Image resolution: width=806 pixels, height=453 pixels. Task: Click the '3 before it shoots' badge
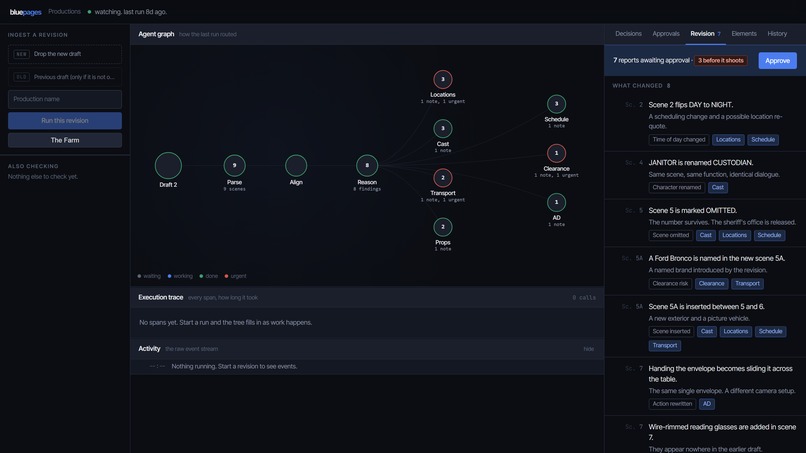(721, 61)
